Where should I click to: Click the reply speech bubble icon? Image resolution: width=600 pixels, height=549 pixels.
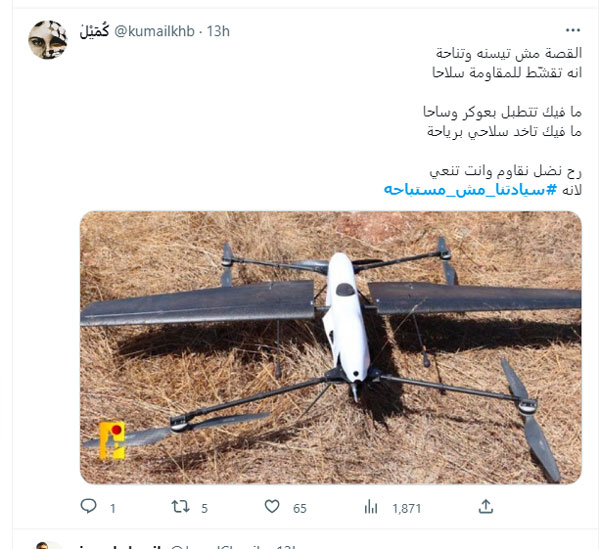coord(88,507)
